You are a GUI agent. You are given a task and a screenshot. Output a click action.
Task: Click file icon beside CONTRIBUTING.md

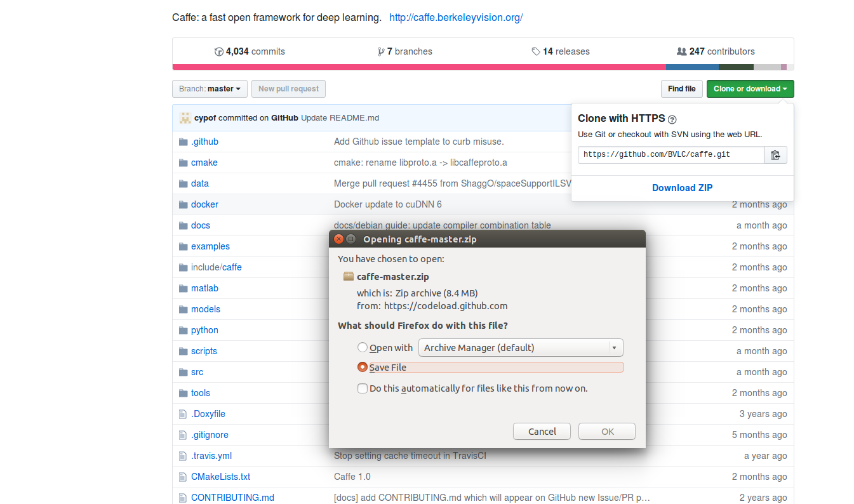click(x=183, y=498)
